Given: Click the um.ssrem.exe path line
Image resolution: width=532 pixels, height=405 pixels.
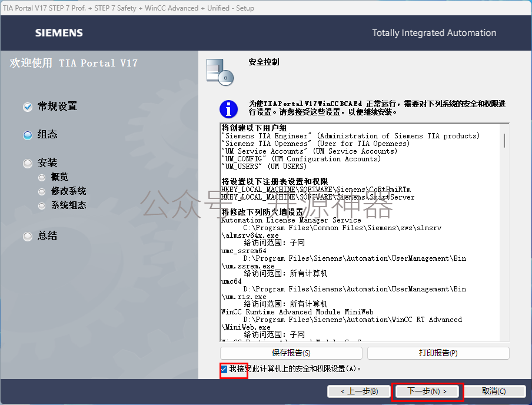Looking at the screenshot, I should (x=248, y=266).
